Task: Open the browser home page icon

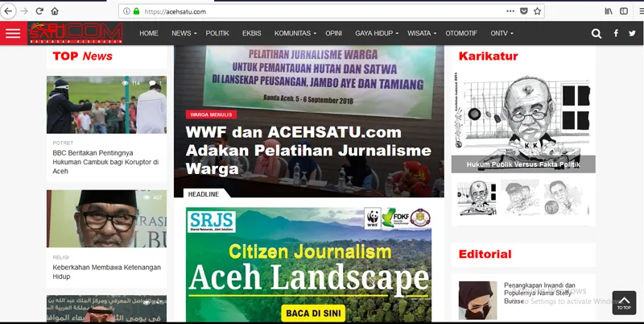Action: pos(54,11)
